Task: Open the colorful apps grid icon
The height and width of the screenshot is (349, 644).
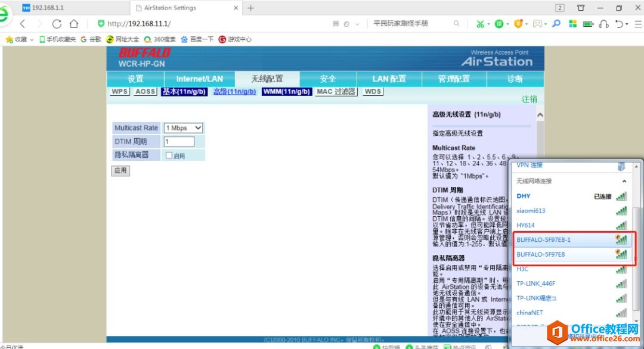Action: click(572, 24)
